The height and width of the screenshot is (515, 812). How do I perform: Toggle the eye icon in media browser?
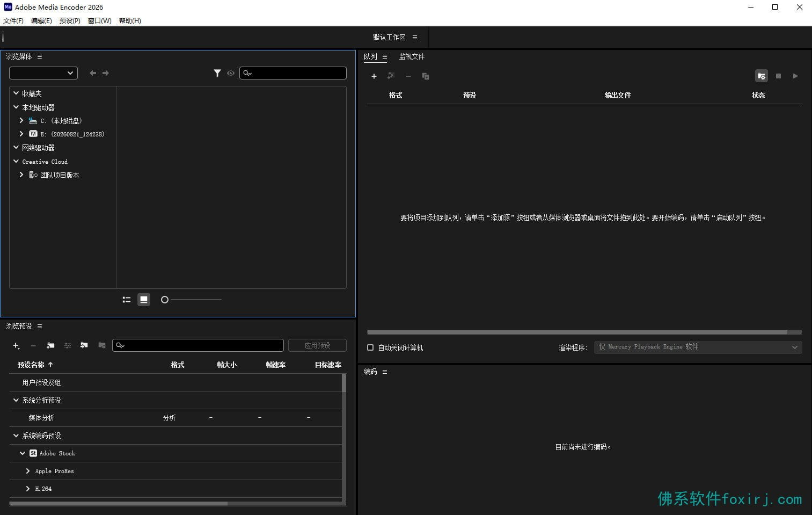click(231, 73)
